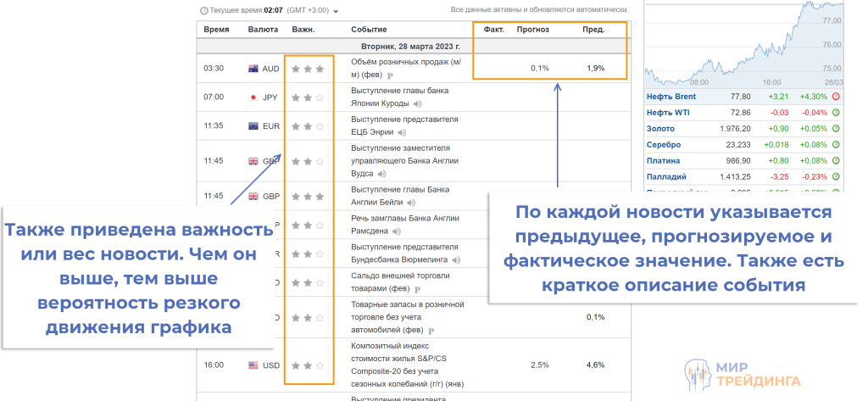Viewport: 868px width, 401px height.
Task: Click the three-star importance for AUD retail sales
Action: (x=307, y=69)
